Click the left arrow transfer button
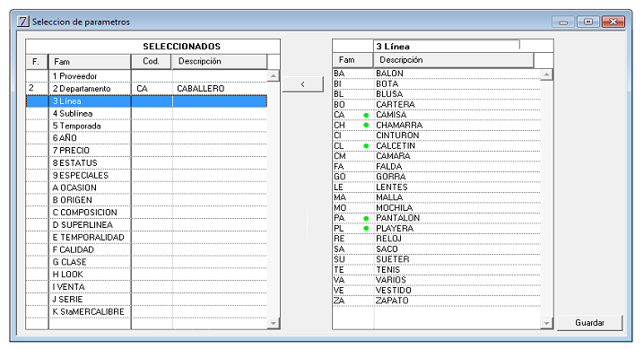The width and height of the screenshot is (644, 349). 302,84
